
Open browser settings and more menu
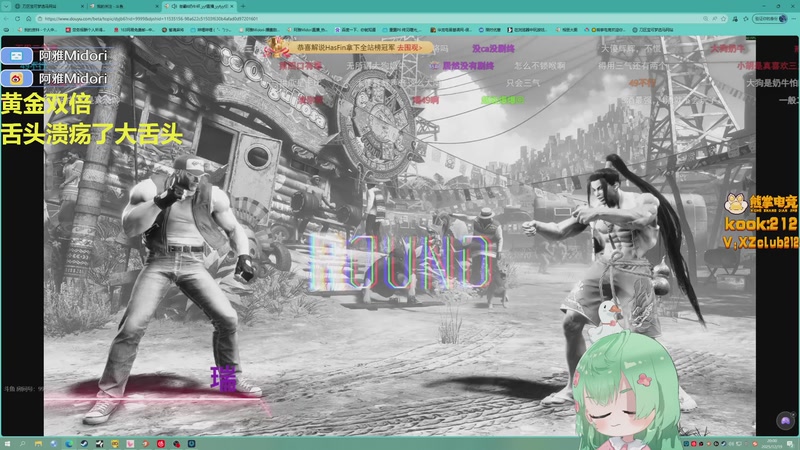point(793,19)
